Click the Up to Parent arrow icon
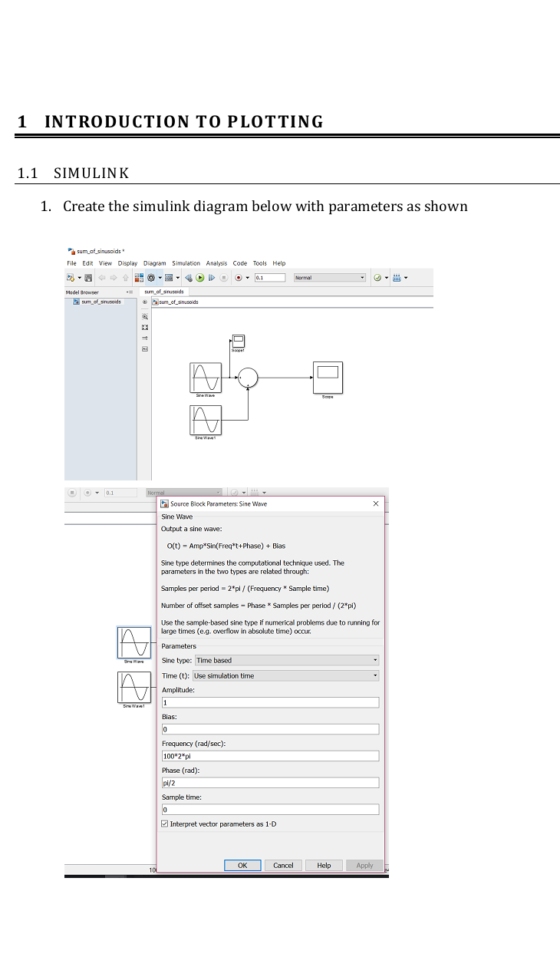The width and height of the screenshot is (560, 977). coord(126,277)
